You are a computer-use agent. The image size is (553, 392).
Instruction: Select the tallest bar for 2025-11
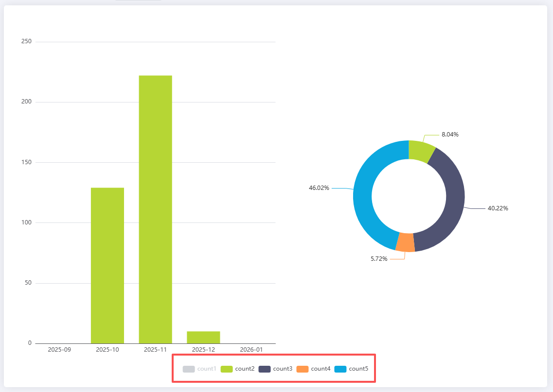tap(156, 209)
